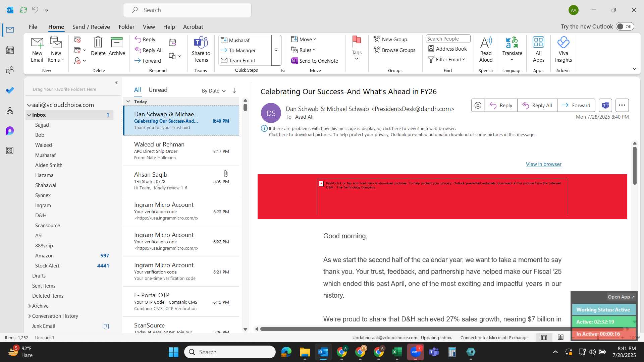
Task: Expand Archive folder in tree
Action: point(30,306)
